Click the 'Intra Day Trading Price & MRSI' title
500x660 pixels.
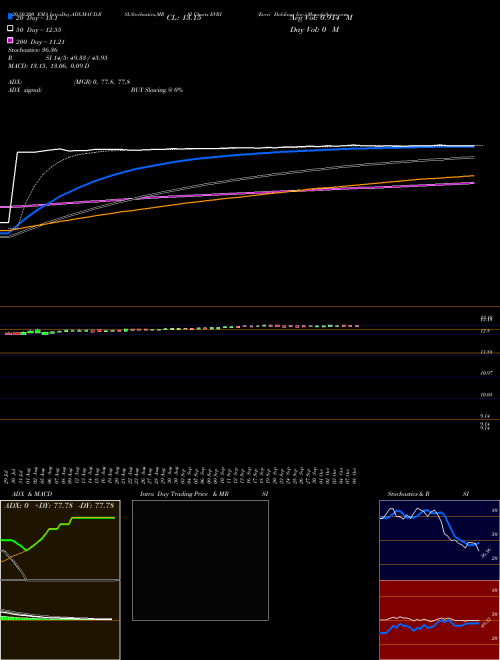(x=204, y=494)
